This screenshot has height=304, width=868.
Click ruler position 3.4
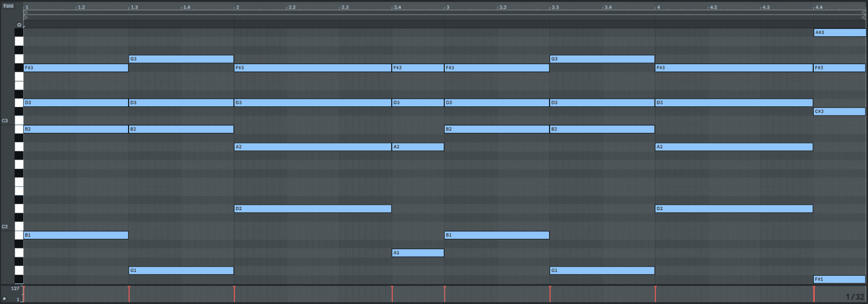[x=608, y=7]
